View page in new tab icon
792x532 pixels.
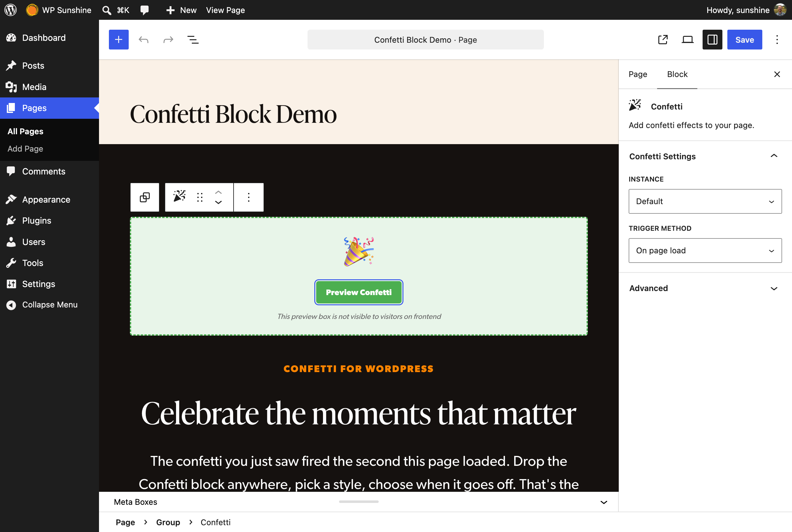[663, 40]
